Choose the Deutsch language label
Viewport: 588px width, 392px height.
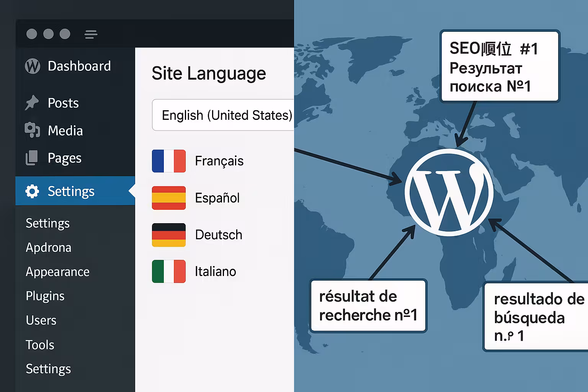pos(219,235)
